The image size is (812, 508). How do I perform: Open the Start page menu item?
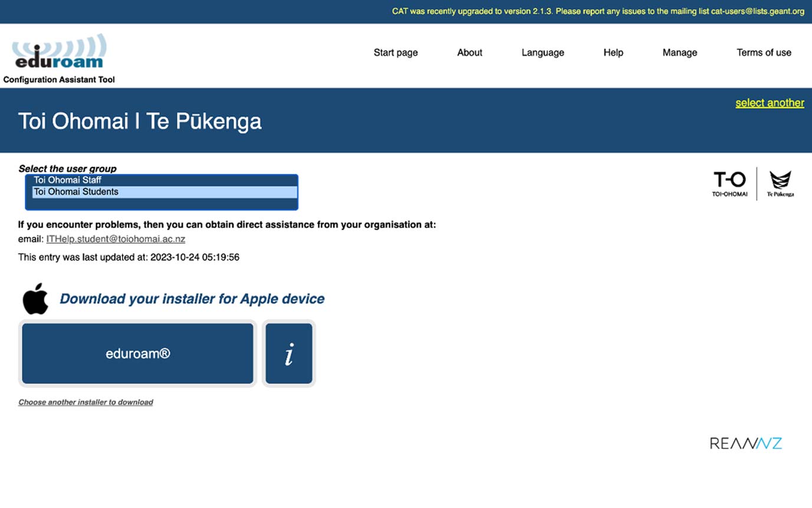coord(396,53)
